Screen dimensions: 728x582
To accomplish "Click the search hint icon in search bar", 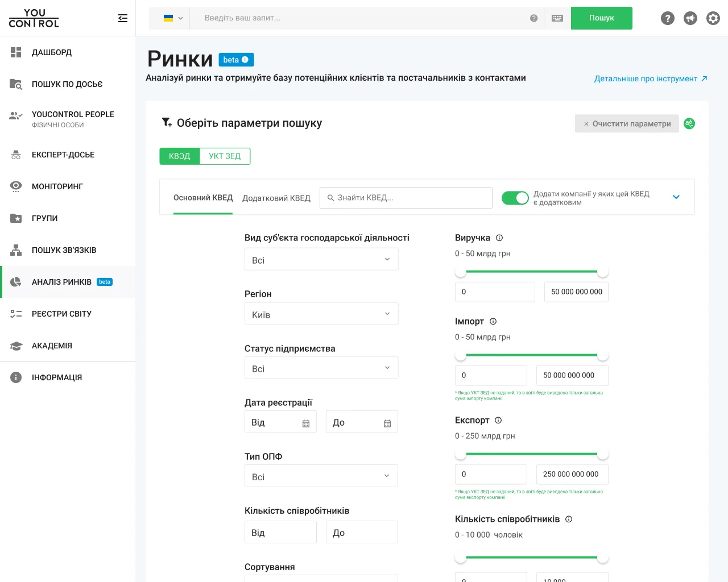I will coord(533,18).
